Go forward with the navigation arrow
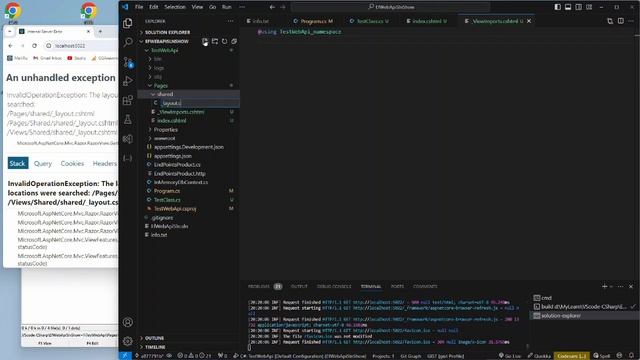 (x=283, y=7)
